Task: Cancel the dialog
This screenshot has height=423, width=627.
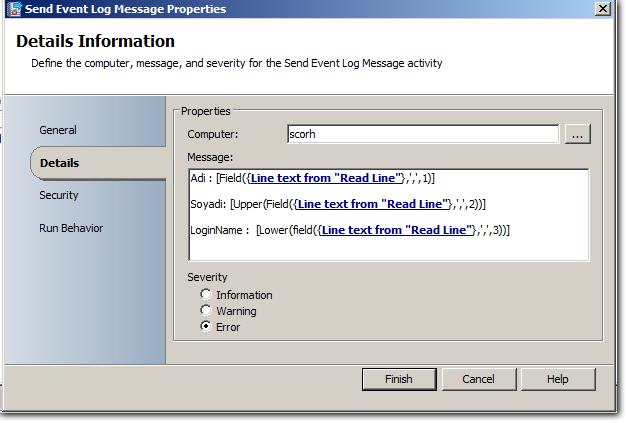Action: (479, 379)
